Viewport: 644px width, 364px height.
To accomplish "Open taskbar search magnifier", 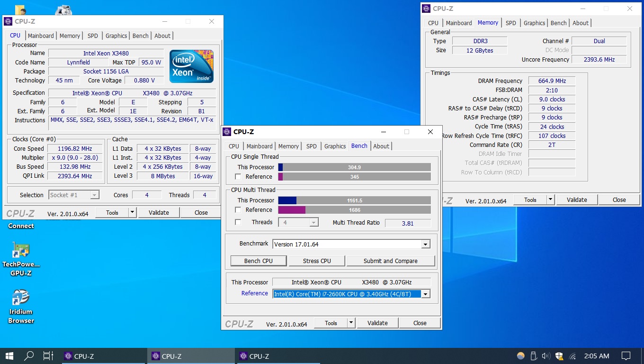I will [x=29, y=356].
